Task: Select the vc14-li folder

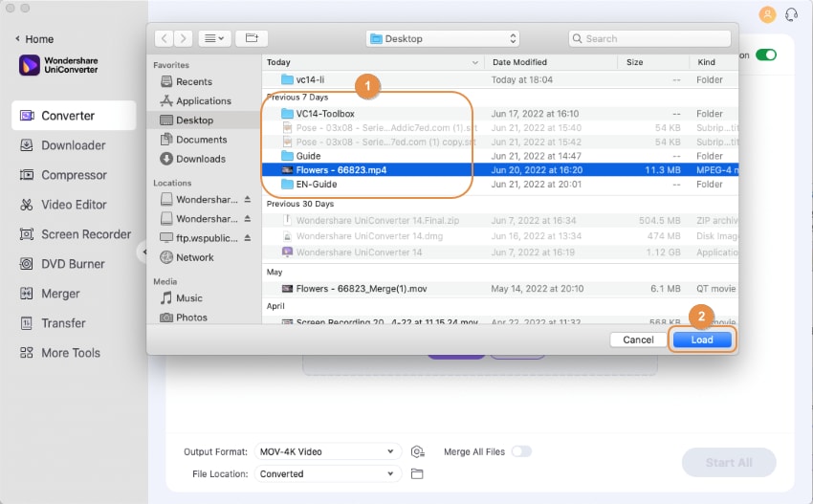Action: click(500, 79)
